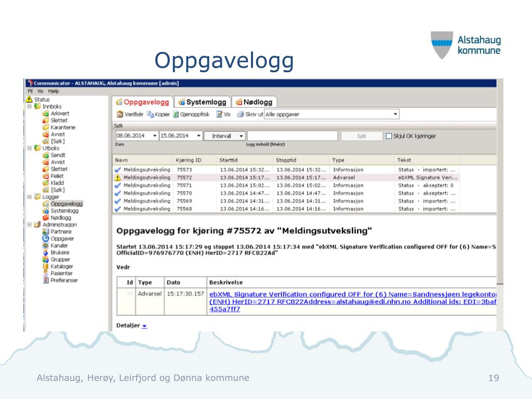Click the Verifisér toolbar icon
The image size is (532, 399).
119,114
